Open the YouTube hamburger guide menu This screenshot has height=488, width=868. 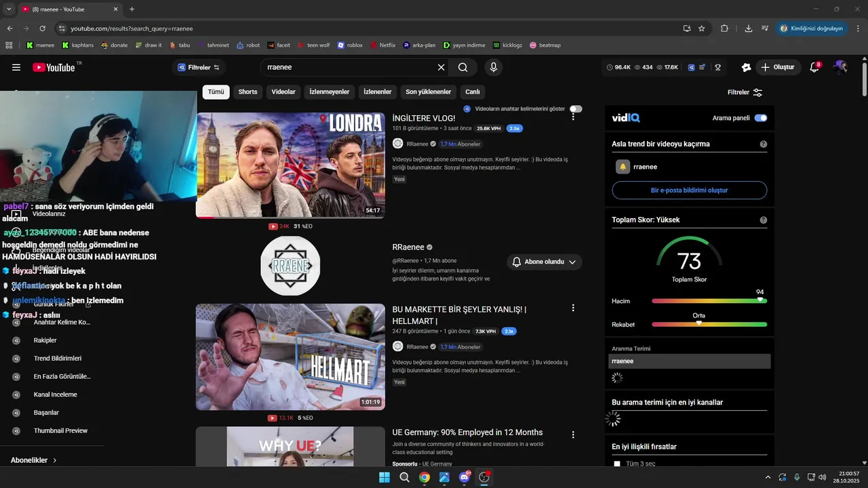16,67
